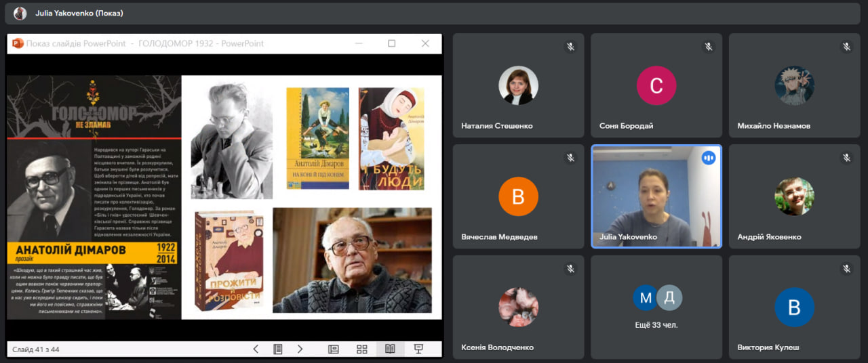The height and width of the screenshot is (363, 868).
Task: Start Slide Show view icon
Action: pos(418,349)
